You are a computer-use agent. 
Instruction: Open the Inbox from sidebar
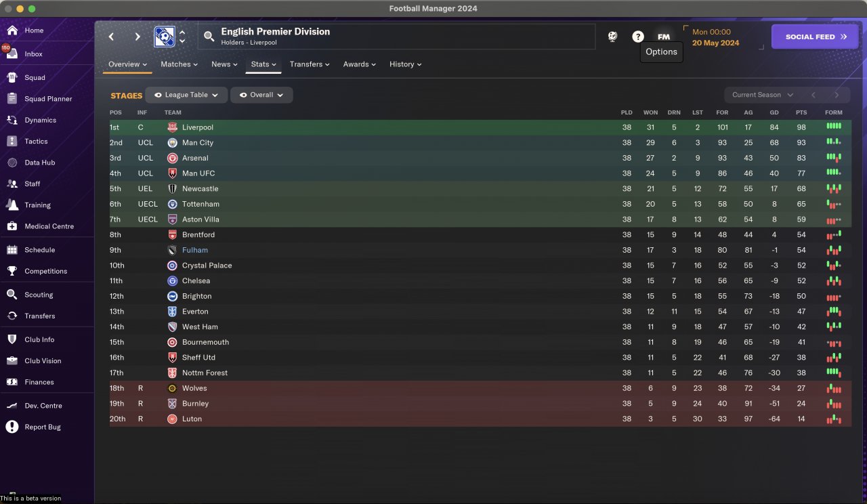coord(33,54)
